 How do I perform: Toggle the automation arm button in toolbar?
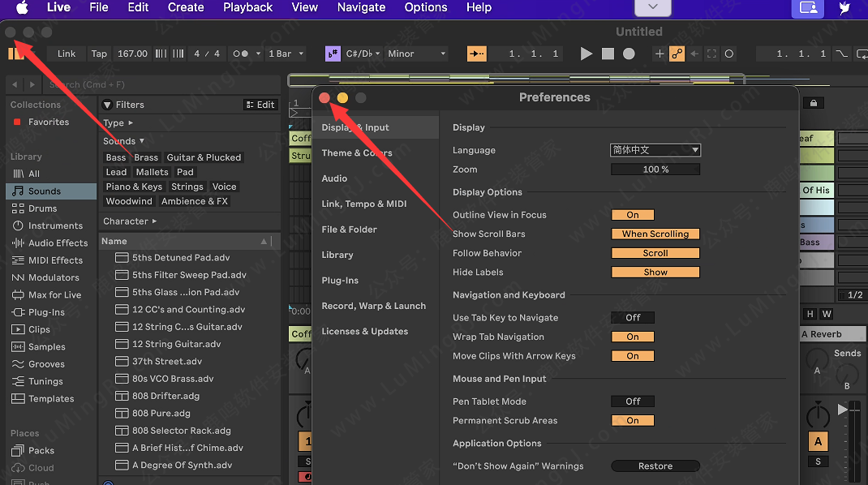click(x=677, y=54)
